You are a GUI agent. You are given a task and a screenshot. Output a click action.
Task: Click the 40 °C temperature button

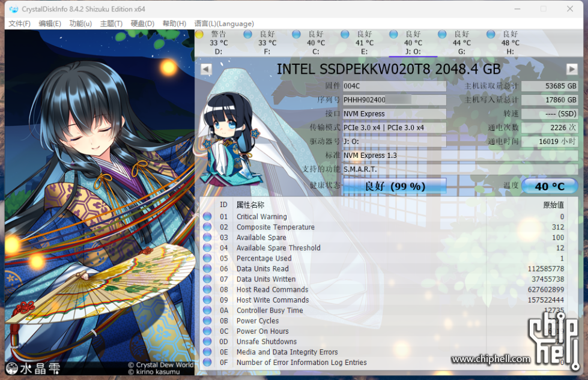point(550,186)
